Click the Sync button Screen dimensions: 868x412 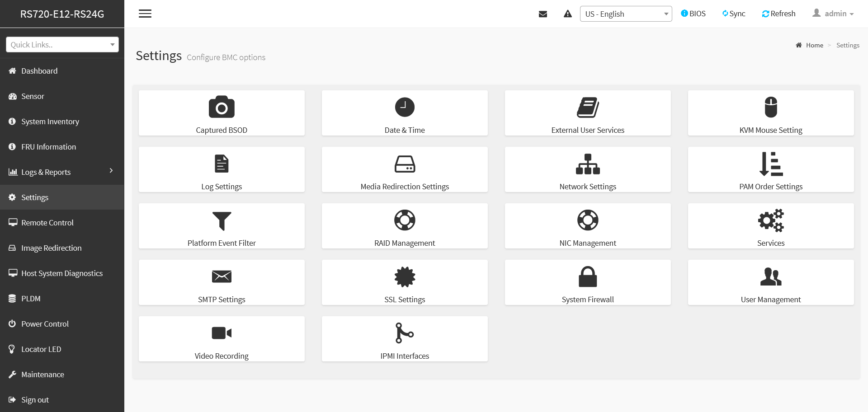(733, 14)
